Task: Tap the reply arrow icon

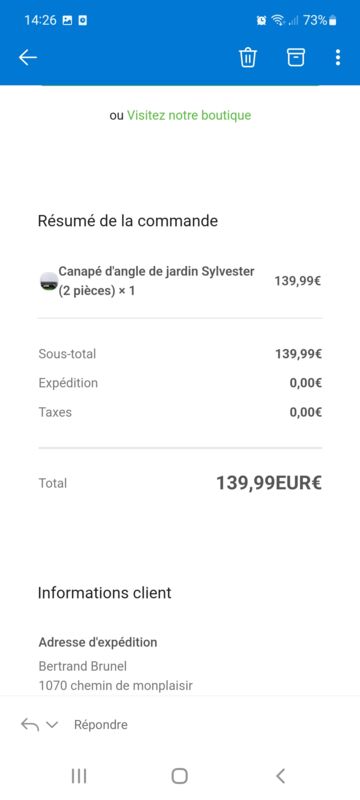Action: coord(30,724)
